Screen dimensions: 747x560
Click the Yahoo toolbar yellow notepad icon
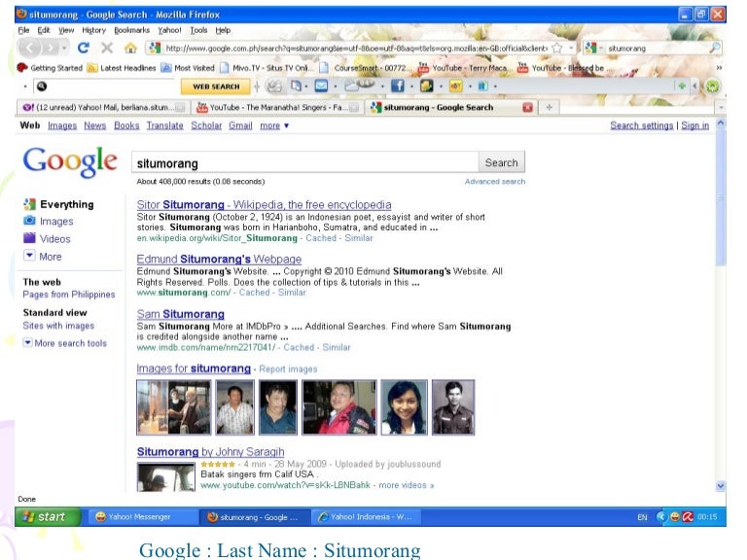click(426, 86)
